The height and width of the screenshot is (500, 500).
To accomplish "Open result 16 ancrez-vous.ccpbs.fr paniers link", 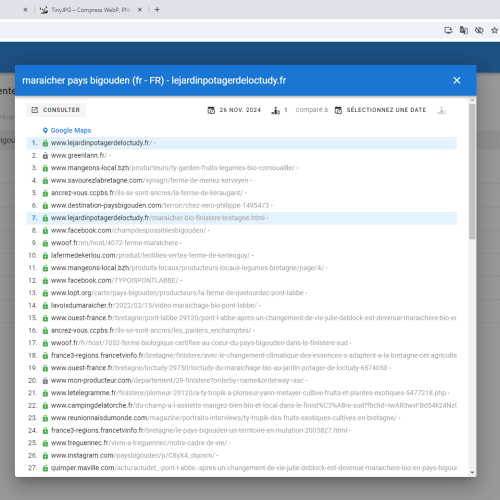I will pos(151,330).
